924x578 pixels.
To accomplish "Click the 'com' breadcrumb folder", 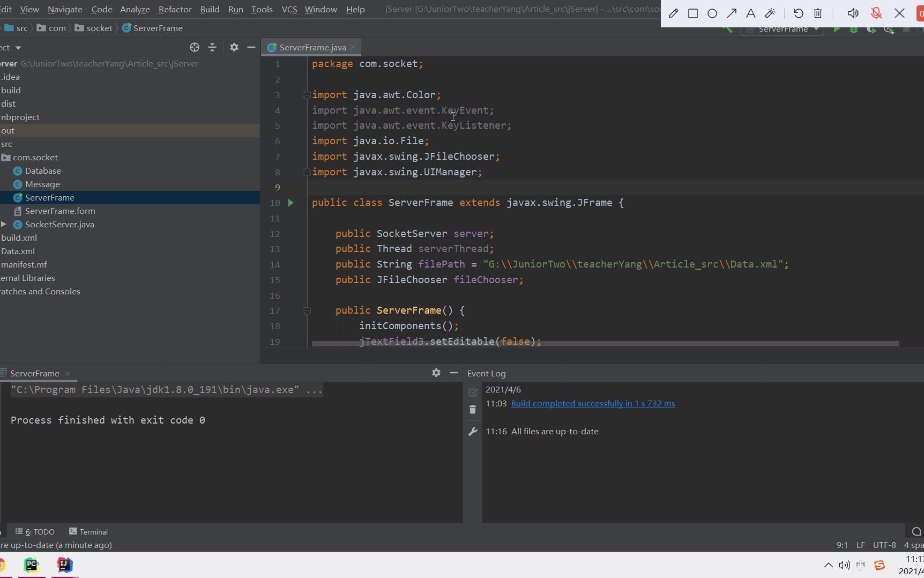I will (51, 28).
